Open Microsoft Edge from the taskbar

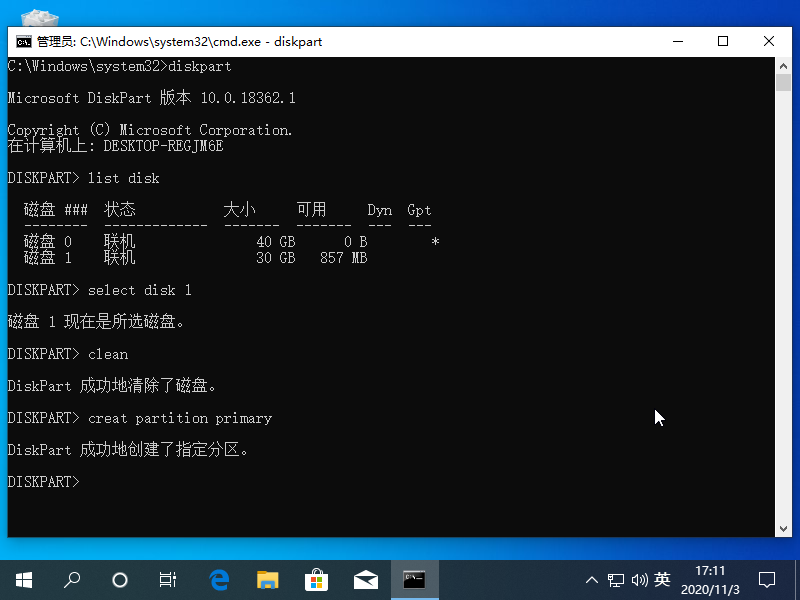click(x=219, y=580)
